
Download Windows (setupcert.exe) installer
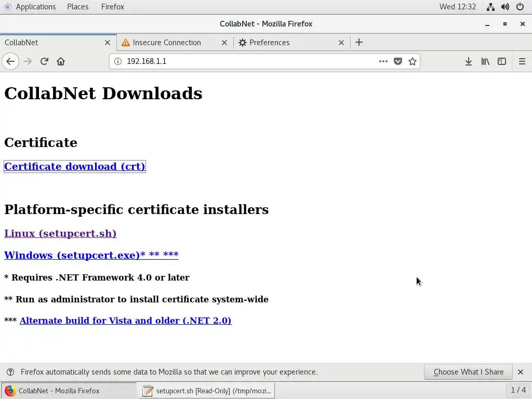click(x=91, y=255)
